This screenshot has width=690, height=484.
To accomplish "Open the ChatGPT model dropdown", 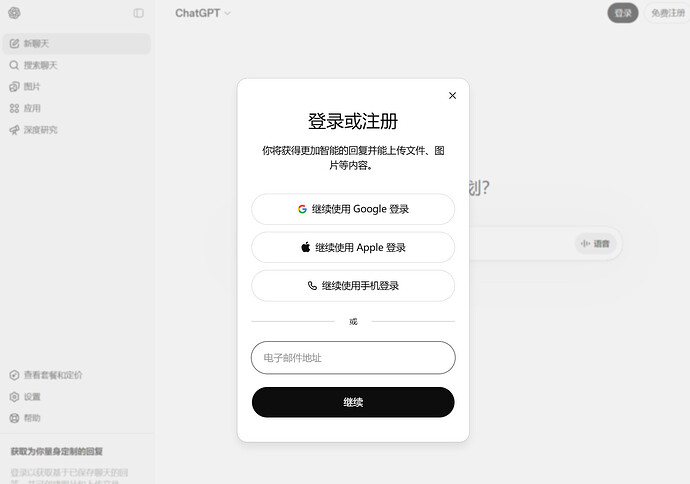I will coord(203,13).
